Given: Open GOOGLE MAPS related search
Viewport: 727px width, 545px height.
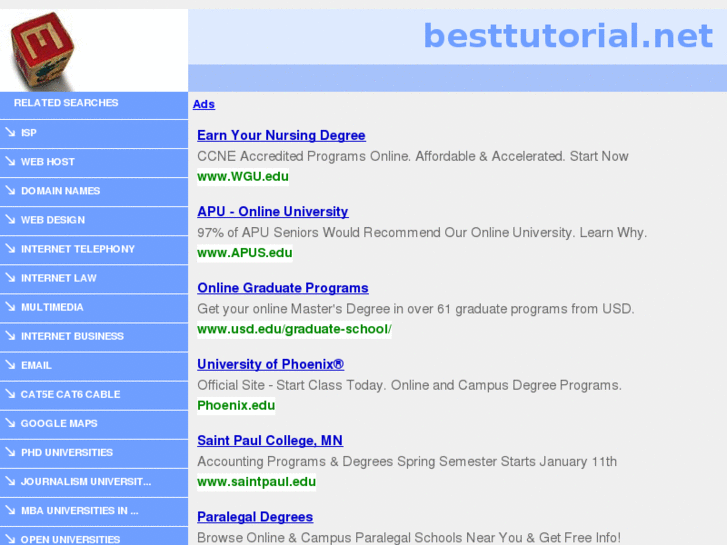Looking at the screenshot, I should [59, 423].
